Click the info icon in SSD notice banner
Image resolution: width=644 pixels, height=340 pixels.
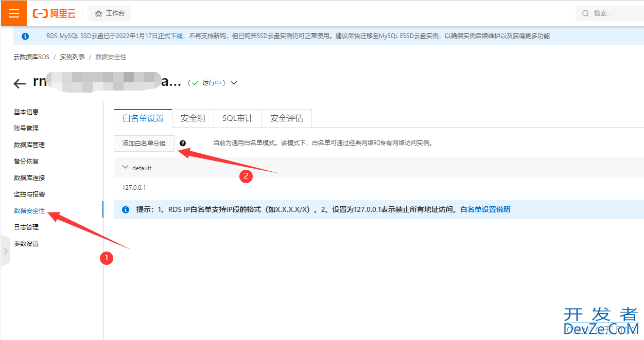[26, 36]
